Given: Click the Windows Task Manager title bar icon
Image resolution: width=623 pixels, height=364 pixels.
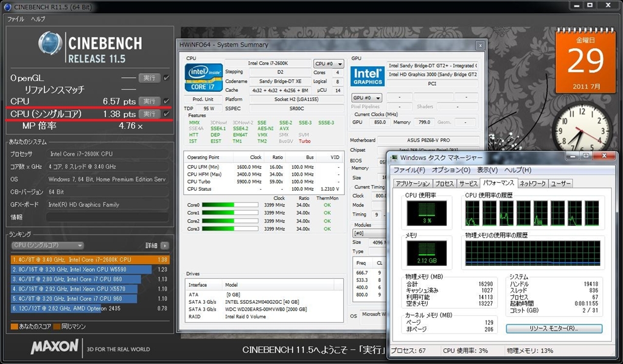Looking at the screenshot, I should (x=394, y=157).
